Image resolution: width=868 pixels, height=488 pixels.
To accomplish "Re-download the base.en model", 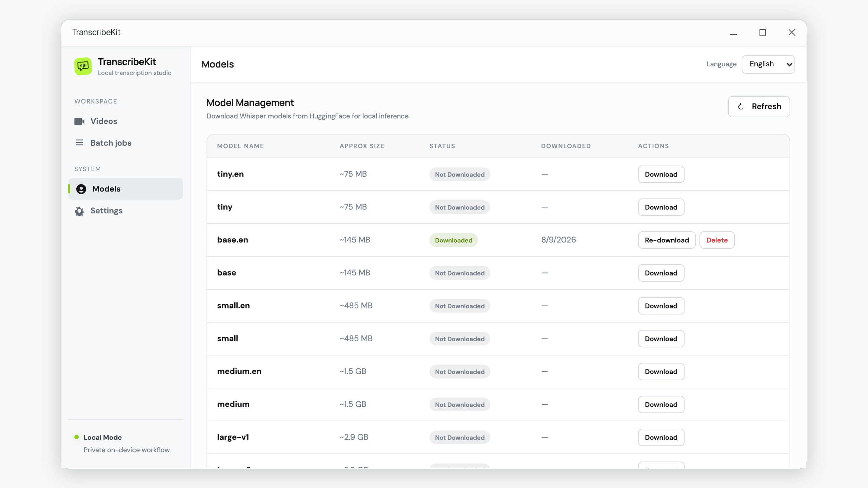I will coord(667,240).
